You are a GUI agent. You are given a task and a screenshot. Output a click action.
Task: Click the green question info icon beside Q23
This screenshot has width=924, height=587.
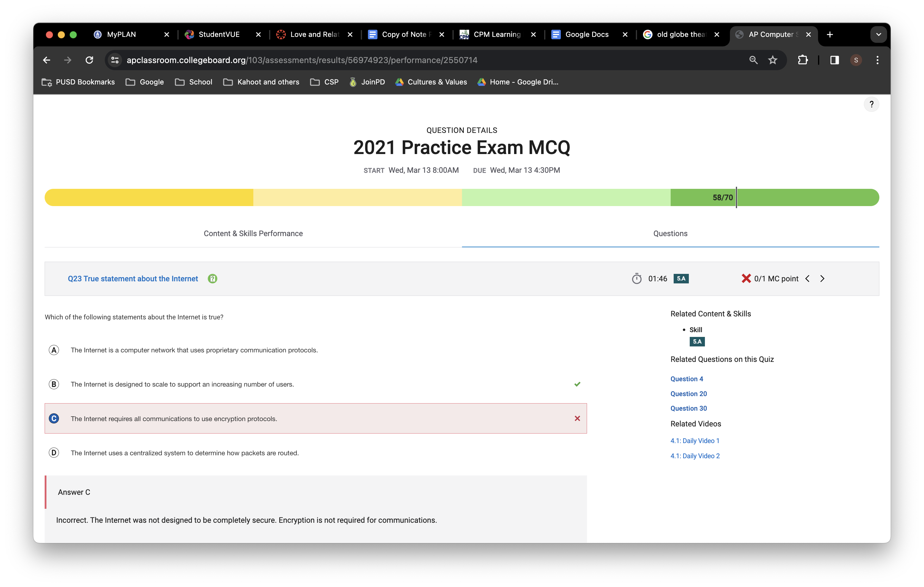tap(212, 279)
